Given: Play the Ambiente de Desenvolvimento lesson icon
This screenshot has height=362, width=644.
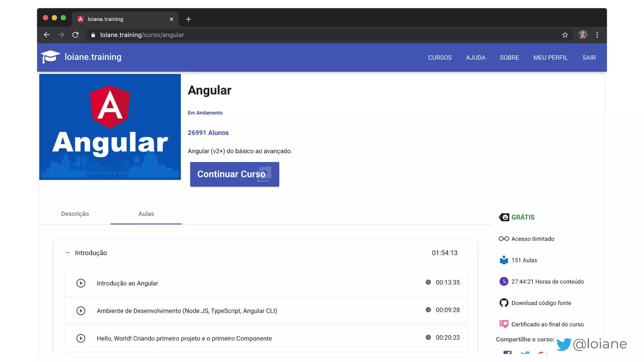Looking at the screenshot, I should [x=81, y=311].
